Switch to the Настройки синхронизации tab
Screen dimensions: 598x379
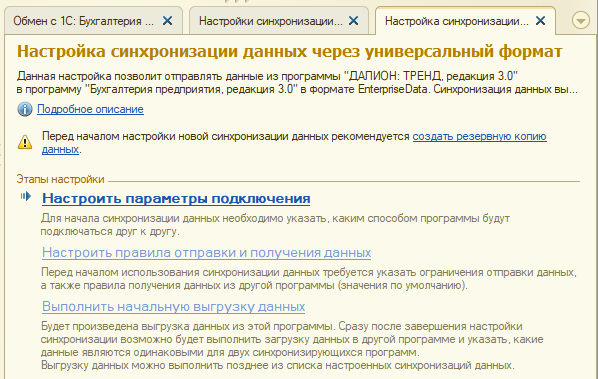271,21
